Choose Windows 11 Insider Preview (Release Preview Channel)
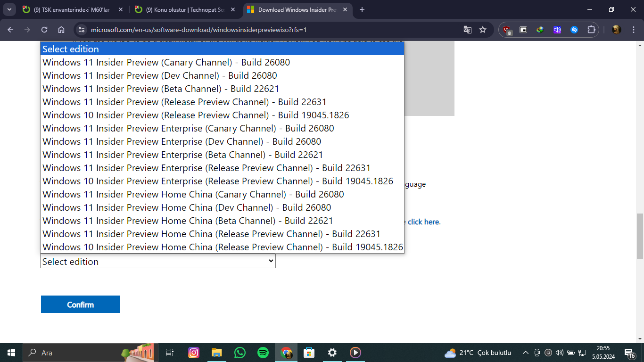644x362 pixels. [x=222, y=102]
